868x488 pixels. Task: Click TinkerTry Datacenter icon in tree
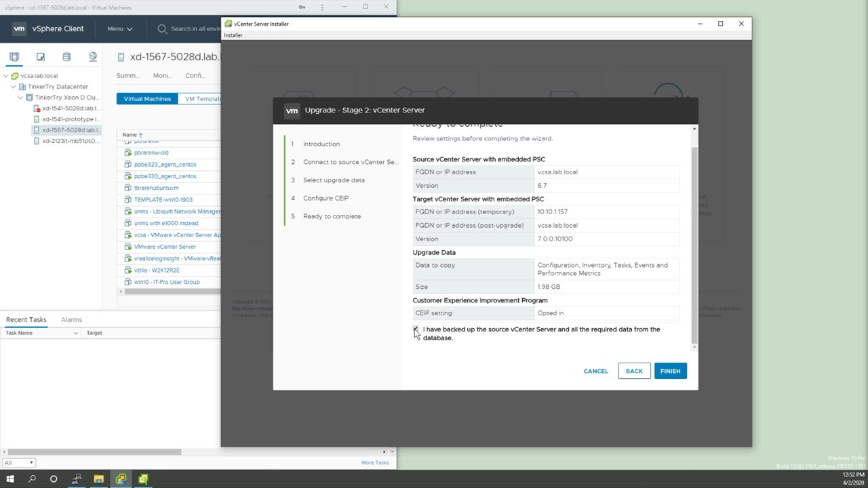pyautogui.click(x=22, y=87)
